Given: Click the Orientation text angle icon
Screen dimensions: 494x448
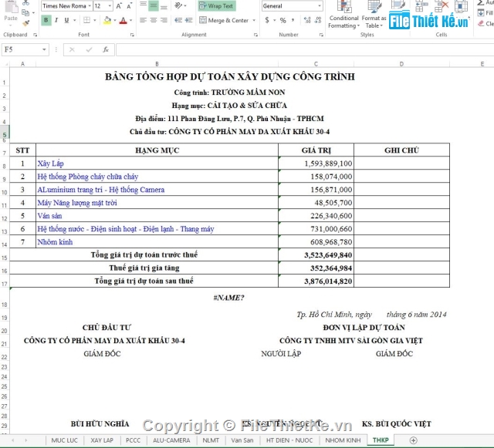Looking at the screenshot, I should [x=178, y=5].
